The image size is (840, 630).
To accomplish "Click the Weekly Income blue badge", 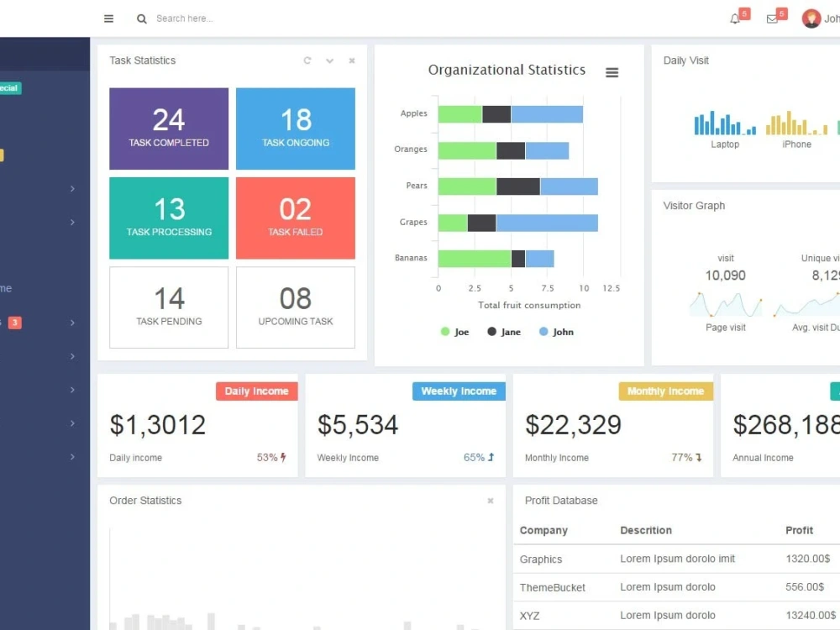I will tap(459, 391).
